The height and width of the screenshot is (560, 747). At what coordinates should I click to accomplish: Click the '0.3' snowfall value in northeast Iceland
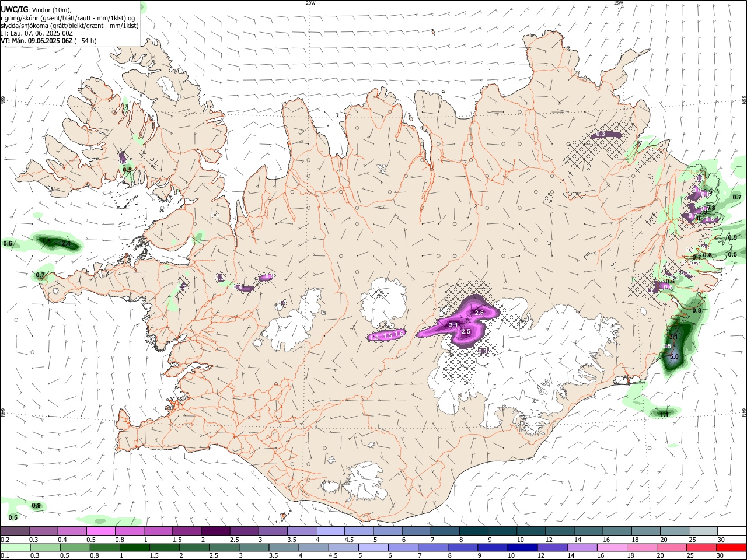601,134
